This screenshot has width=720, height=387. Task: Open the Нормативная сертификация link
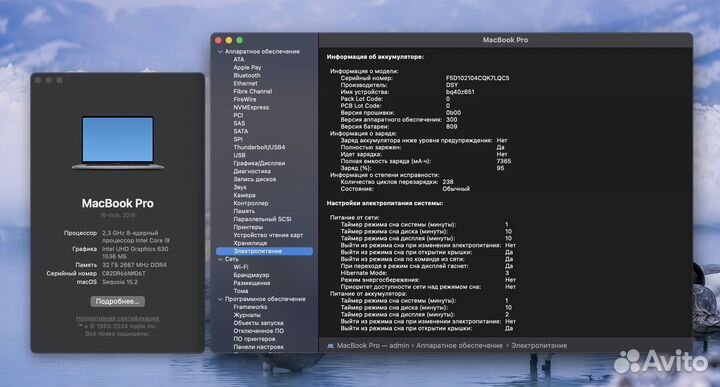click(x=118, y=318)
